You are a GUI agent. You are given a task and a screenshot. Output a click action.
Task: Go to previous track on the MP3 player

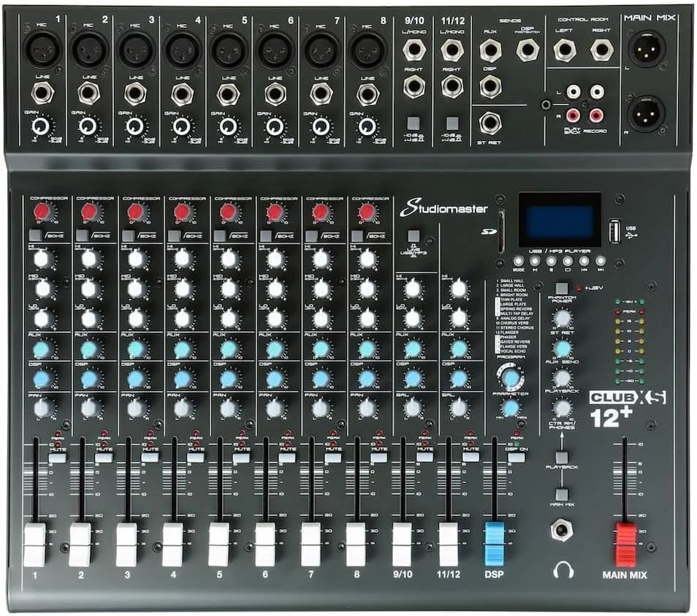(584, 262)
